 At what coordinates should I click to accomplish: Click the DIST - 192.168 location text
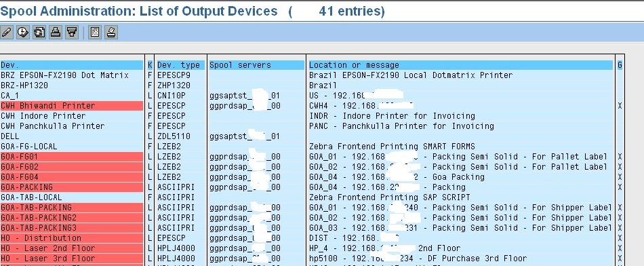click(x=354, y=238)
